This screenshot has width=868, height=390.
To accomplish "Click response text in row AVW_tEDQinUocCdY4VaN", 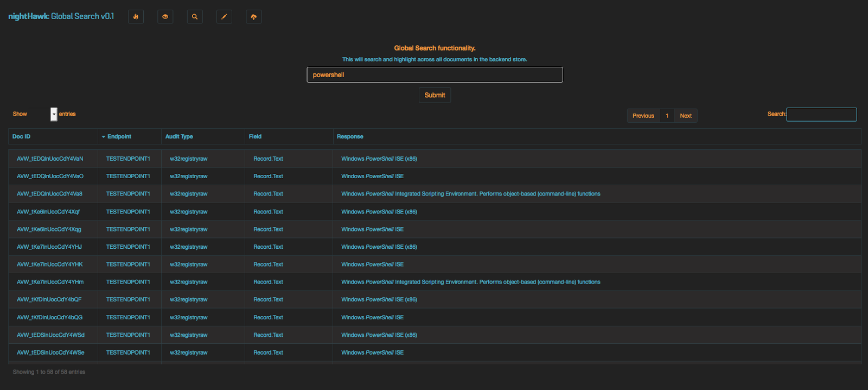I will [x=379, y=159].
